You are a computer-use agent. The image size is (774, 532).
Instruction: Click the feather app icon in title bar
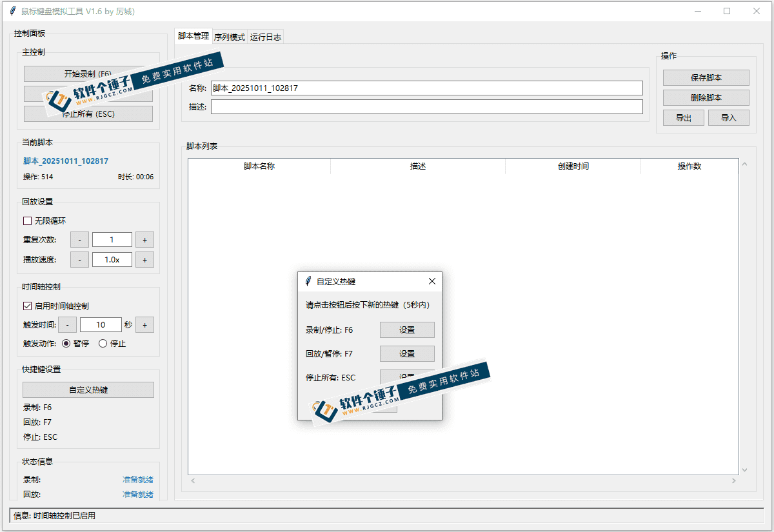tap(13, 11)
